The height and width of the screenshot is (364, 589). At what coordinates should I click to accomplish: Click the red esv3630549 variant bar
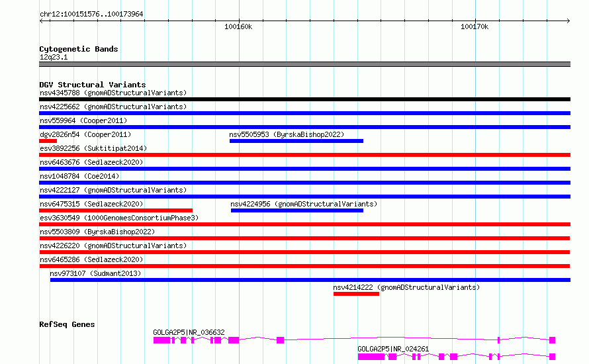(304, 224)
